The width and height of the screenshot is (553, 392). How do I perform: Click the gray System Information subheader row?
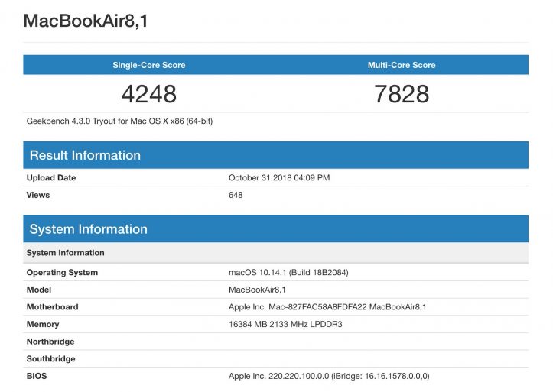(276, 252)
